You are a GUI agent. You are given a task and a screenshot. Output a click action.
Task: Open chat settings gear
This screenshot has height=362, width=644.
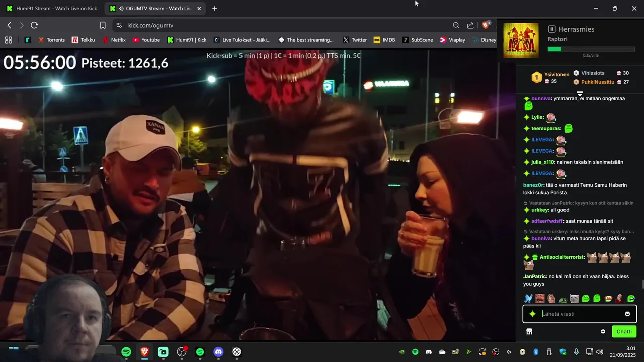[603, 331]
